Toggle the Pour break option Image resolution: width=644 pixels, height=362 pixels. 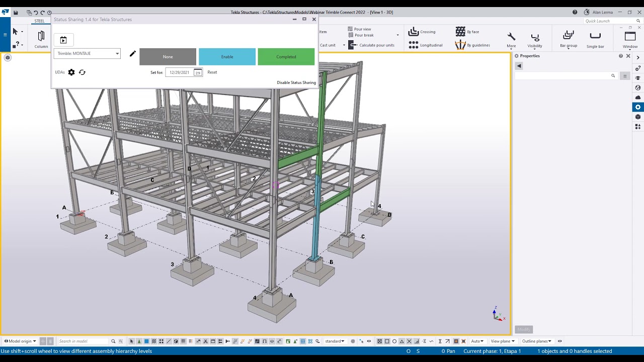361,35
